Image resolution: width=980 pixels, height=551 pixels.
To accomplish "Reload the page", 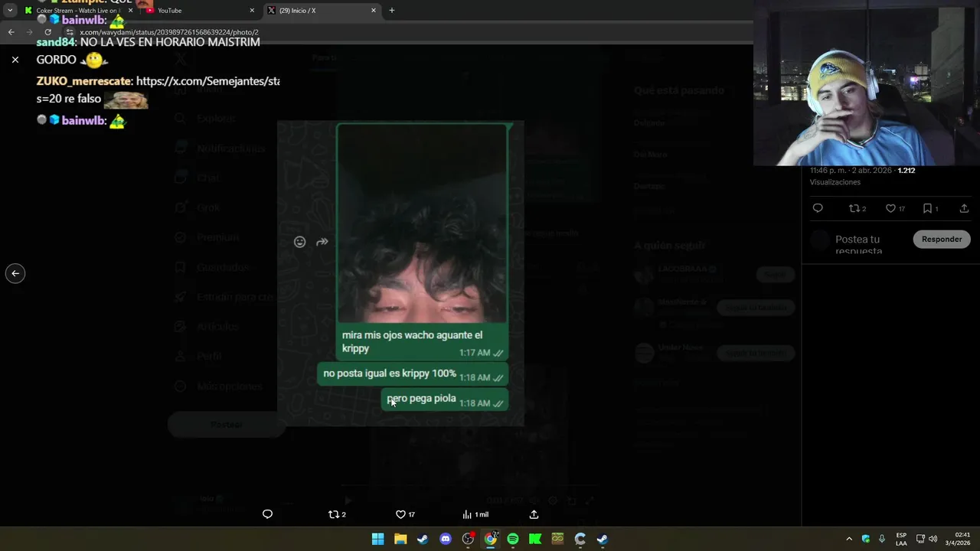I will click(x=47, y=32).
